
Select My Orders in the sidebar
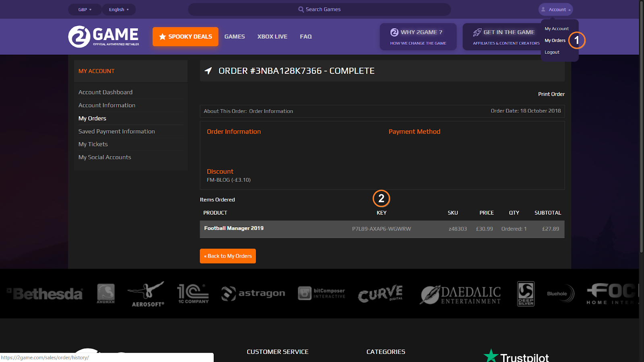coord(92,118)
